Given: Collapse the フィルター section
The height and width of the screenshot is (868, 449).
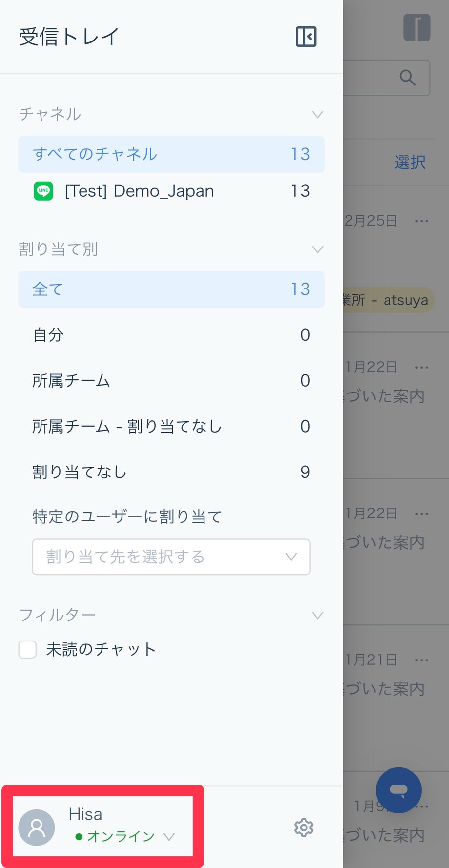Looking at the screenshot, I should [x=317, y=615].
